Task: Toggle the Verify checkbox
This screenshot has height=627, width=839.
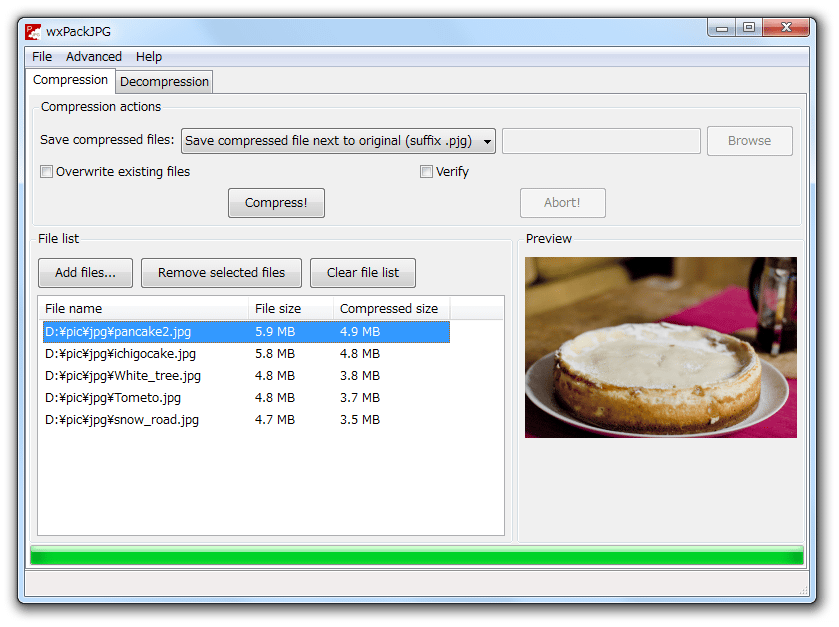Action: 426,172
